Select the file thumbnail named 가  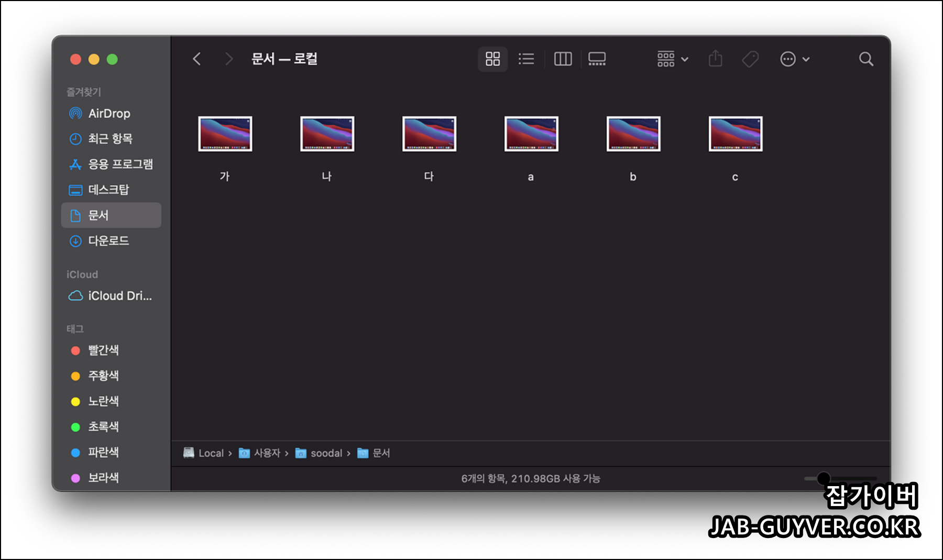pos(225,134)
